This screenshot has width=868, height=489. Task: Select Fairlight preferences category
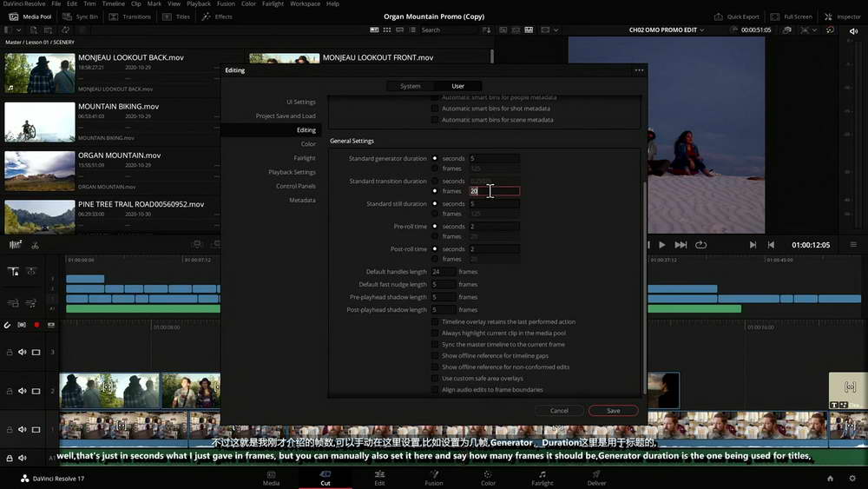[305, 158]
